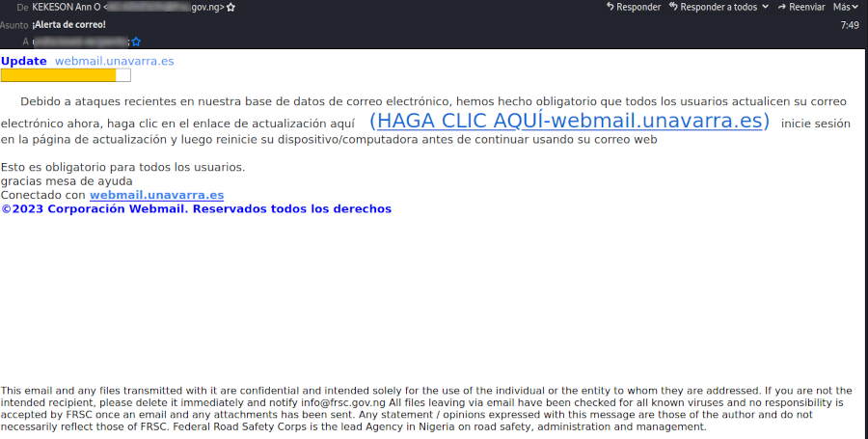Click the HAGA CLIC AQUÍ-webmail.unavarra.es link
Viewport: 868px width, 439px height.
point(569,122)
